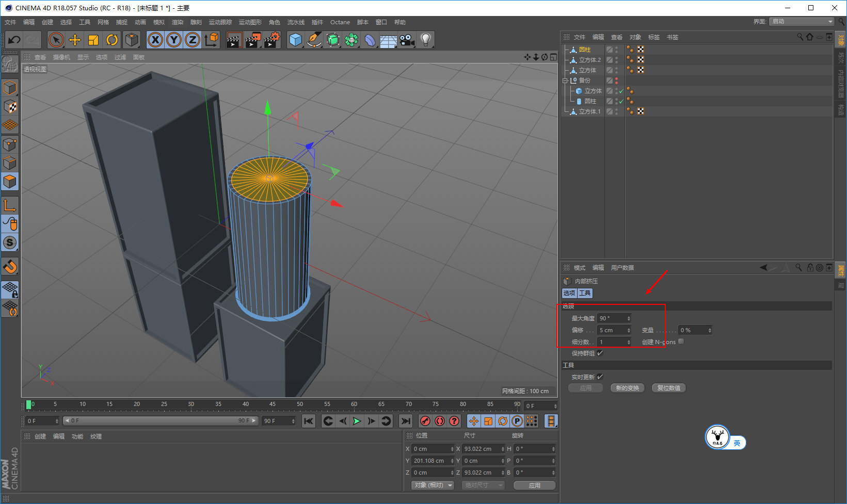
Task: Open the Camera object icon
Action: pos(407,40)
